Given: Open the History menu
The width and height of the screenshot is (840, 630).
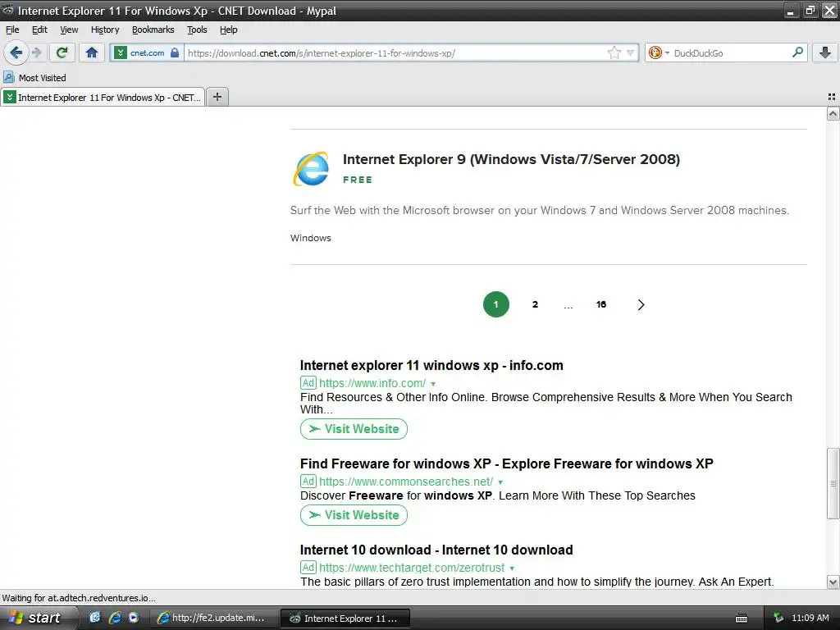Looking at the screenshot, I should click(105, 30).
